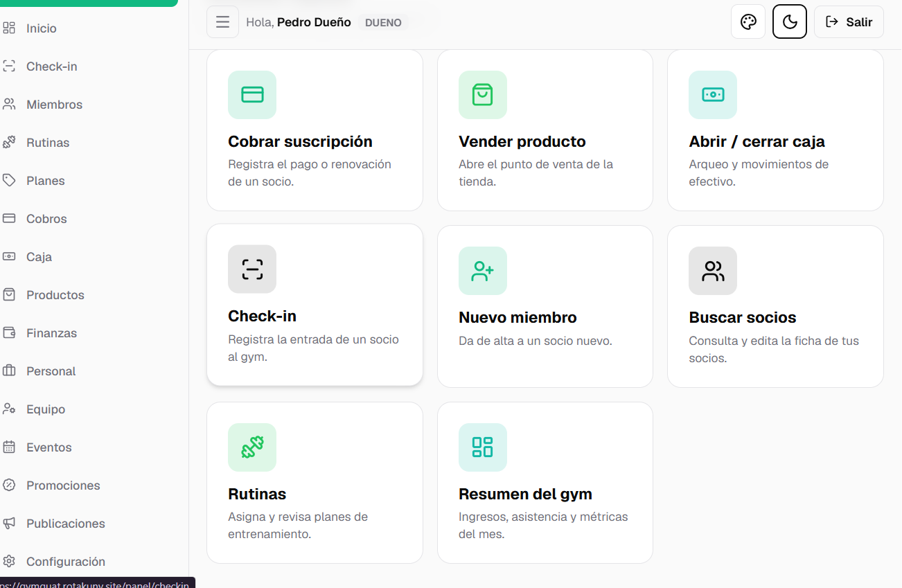Log out with the Salir button
Viewport: 902px width, 588px height.
click(x=849, y=22)
